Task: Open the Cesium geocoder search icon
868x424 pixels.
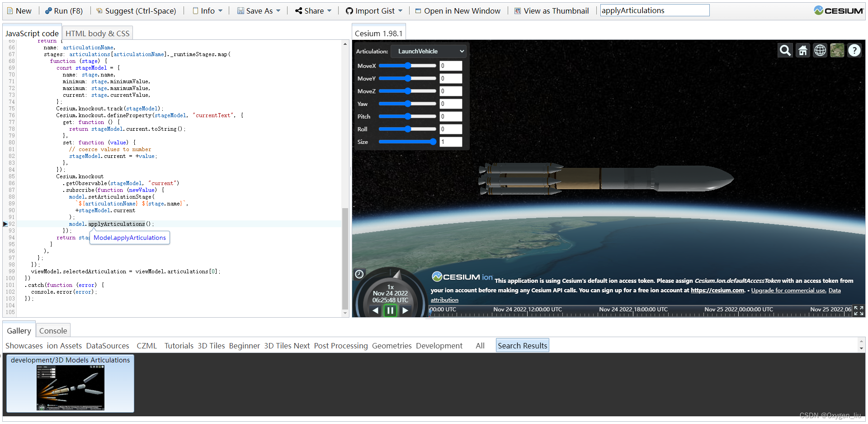Action: click(785, 50)
